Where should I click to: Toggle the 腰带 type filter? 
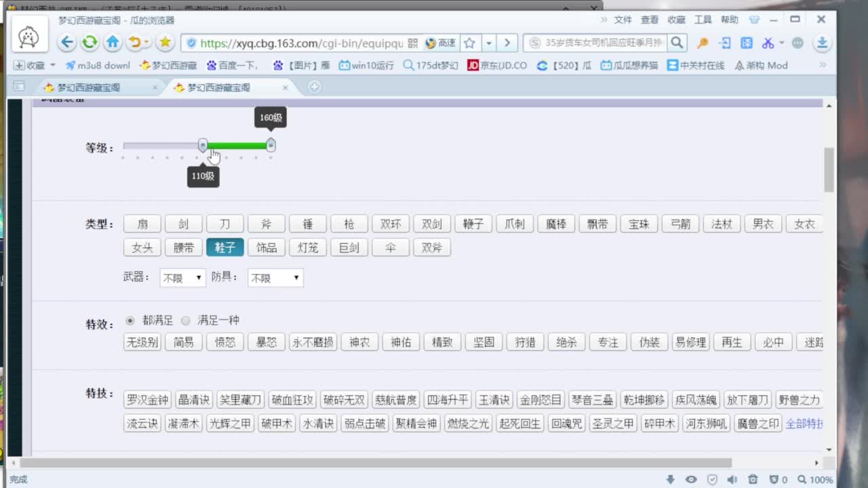(x=184, y=247)
